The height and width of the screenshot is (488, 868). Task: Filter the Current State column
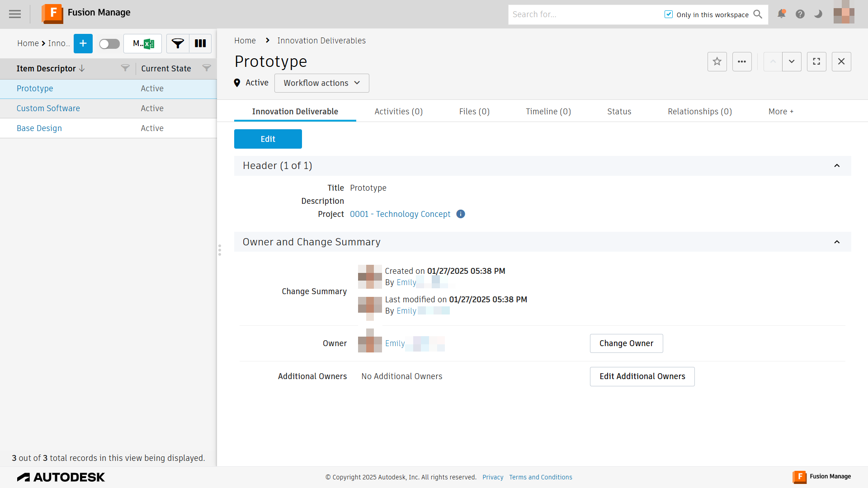[207, 68]
